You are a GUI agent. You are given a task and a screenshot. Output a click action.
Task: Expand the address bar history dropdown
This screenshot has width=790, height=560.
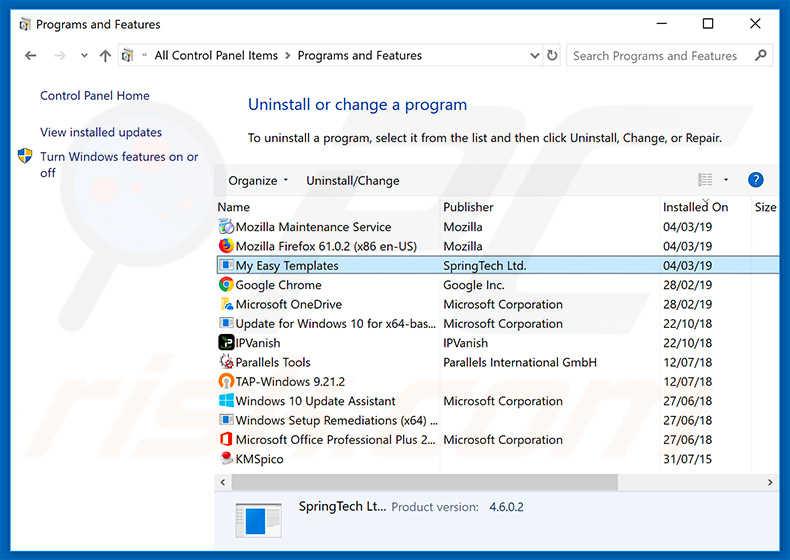point(535,55)
